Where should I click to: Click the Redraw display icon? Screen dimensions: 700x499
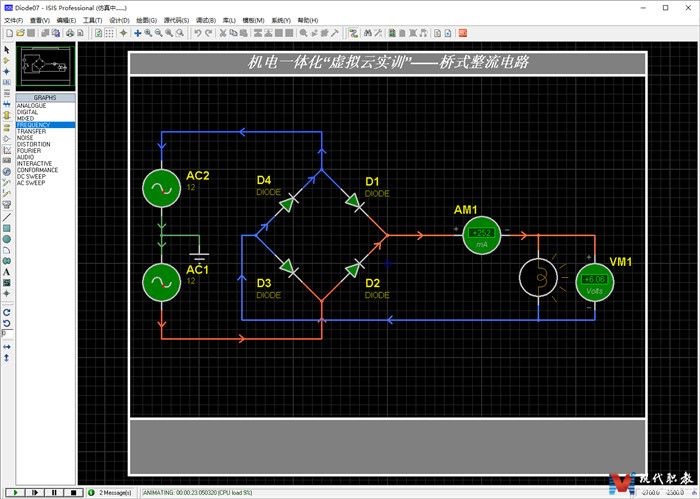point(99,33)
